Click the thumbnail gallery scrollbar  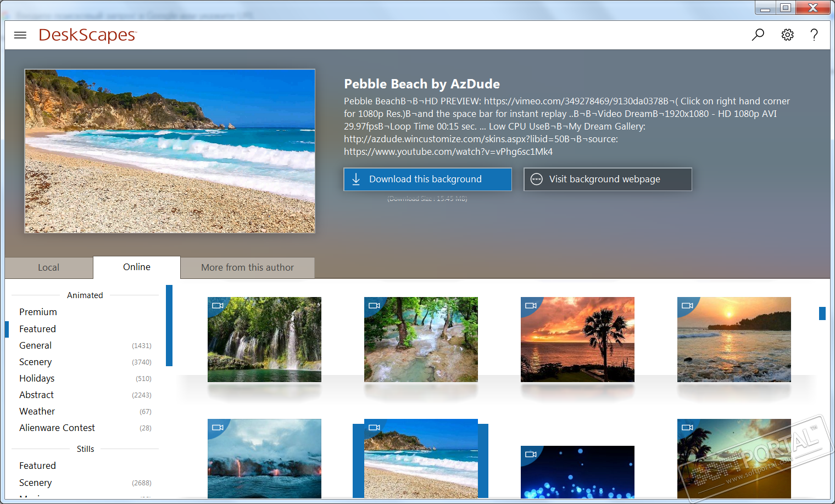[822, 313]
